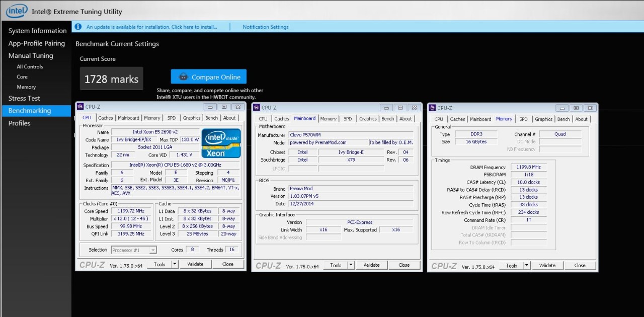This screenshot has width=644, height=317.
Task: Open Memory under Manual Tuning in the sidebar
Action: coord(26,87)
